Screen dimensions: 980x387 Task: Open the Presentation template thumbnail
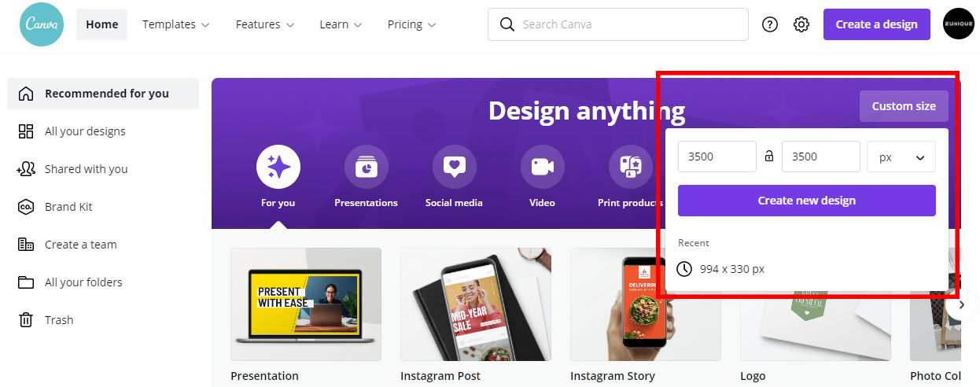[x=306, y=304]
